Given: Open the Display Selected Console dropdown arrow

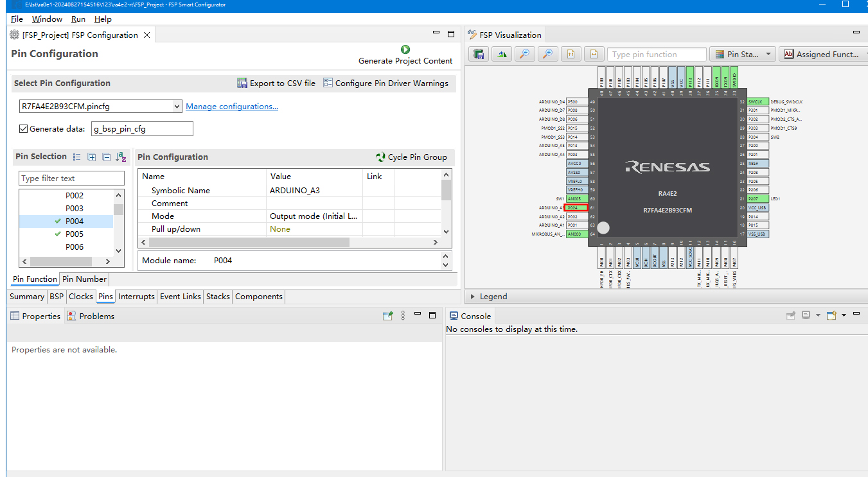Looking at the screenshot, I should point(818,315).
